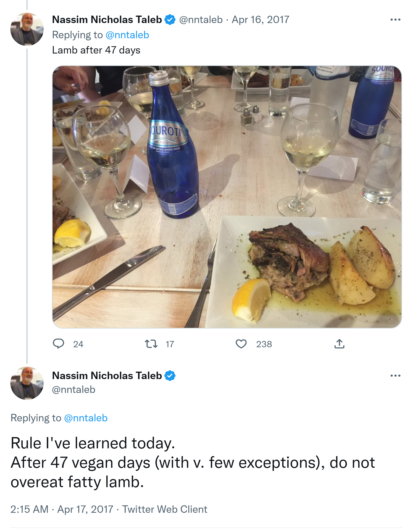Expand the bottom tweet's more options menu
This screenshot has height=532, width=409.
pyautogui.click(x=395, y=376)
